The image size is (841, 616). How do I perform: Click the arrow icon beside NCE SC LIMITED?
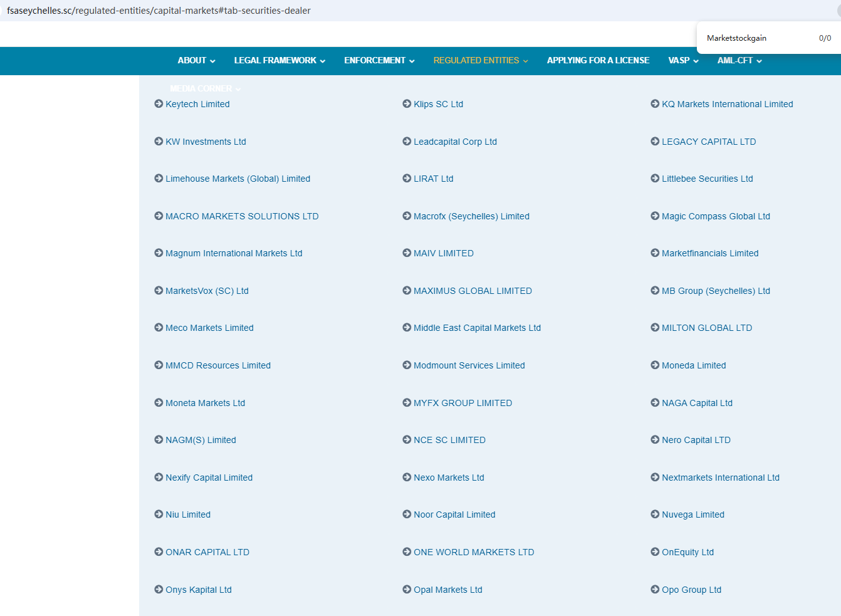[x=407, y=440]
